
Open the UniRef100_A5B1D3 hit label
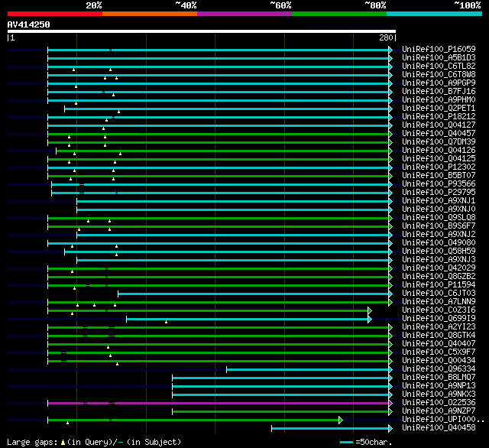(439, 57)
